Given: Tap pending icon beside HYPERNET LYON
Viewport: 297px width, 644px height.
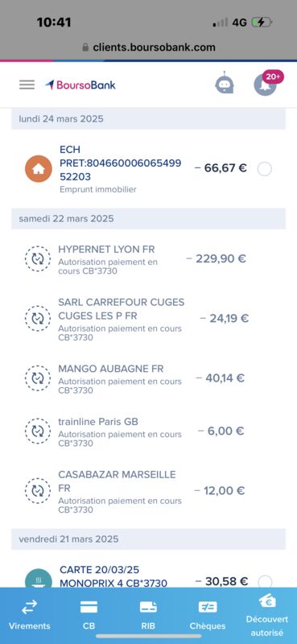Looking at the screenshot, I should (38, 258).
